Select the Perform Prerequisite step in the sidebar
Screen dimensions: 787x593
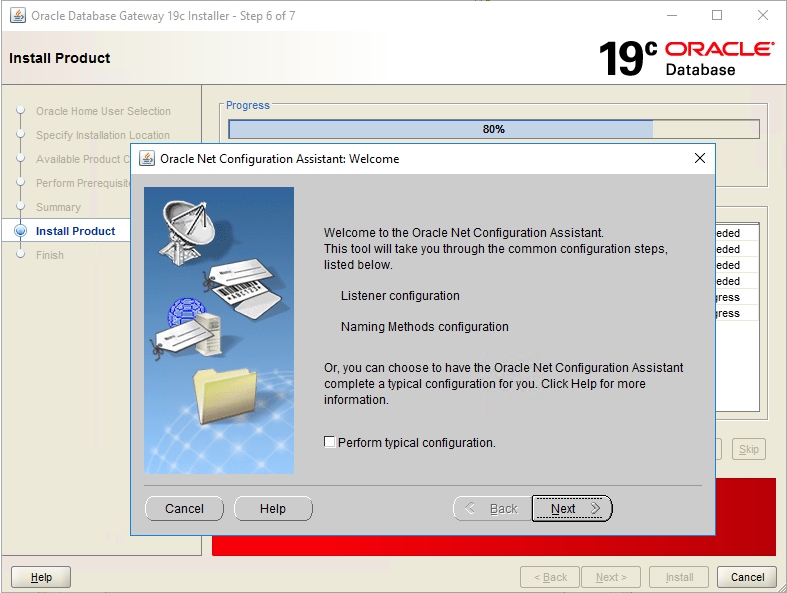click(x=83, y=183)
